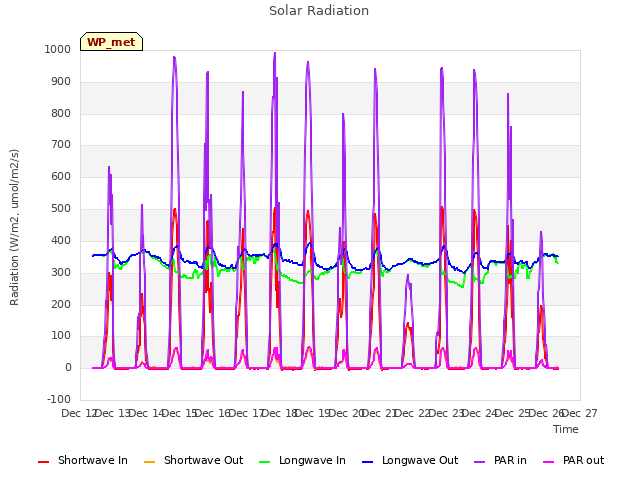
Task: Click the Dec 15 x-axis label
Action: [x=180, y=413]
